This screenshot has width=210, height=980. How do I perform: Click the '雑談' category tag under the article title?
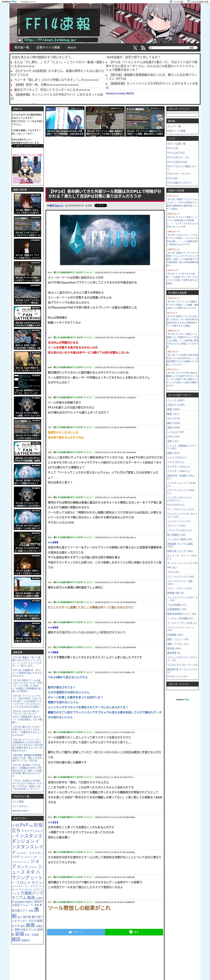(90, 205)
